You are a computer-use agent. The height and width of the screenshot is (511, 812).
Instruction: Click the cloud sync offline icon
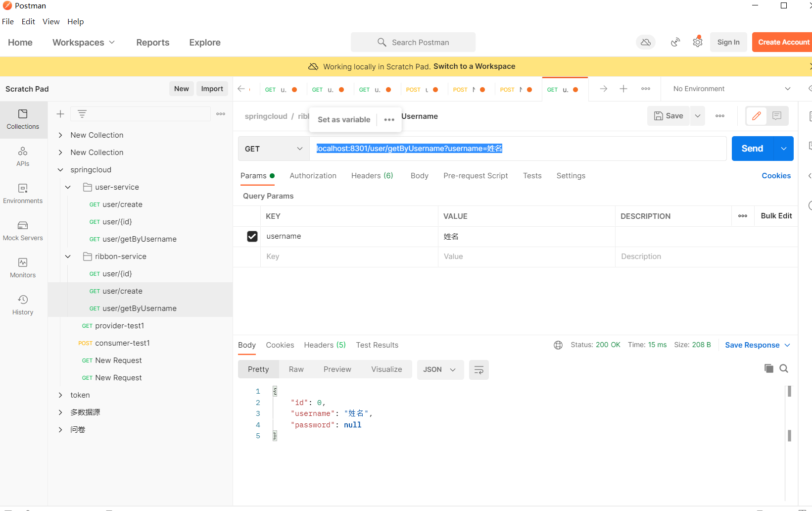click(646, 43)
